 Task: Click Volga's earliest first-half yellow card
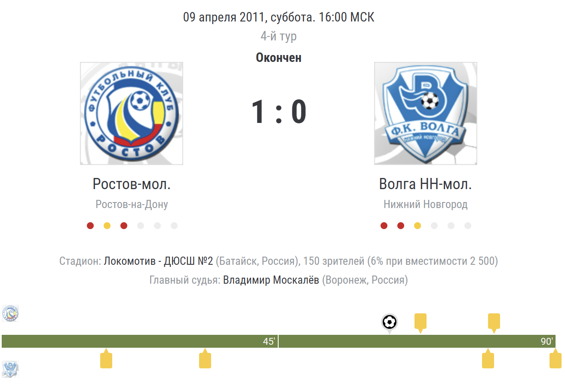pos(106,360)
